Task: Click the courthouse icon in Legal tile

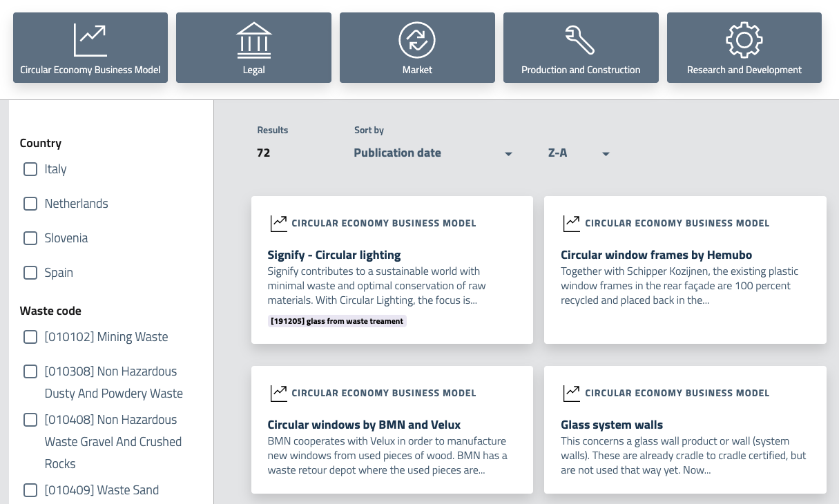Action: tap(253, 40)
